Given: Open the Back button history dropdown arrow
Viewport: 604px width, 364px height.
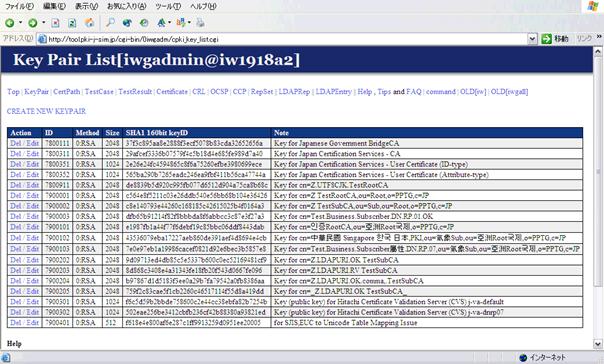Looking at the screenshot, I should pos(20,23).
